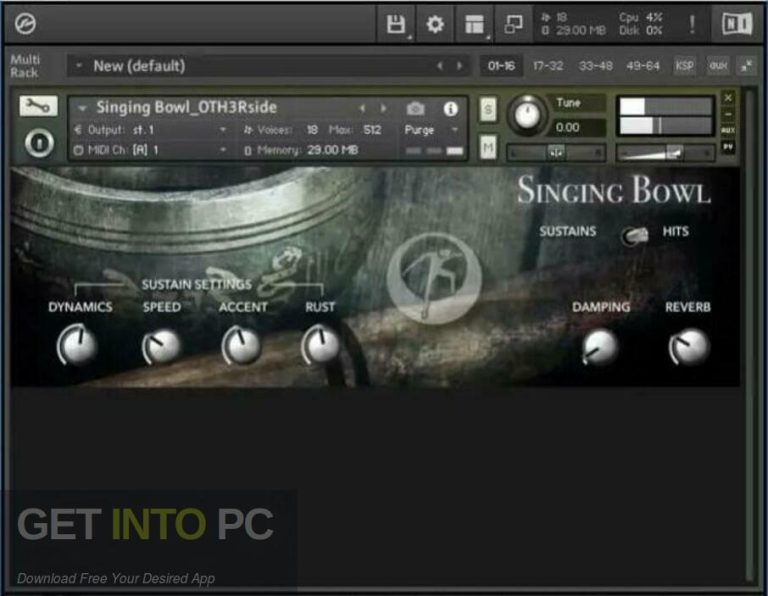The height and width of the screenshot is (596, 768).
Task: Select next multi preset arrow
Action: [x=459, y=66]
